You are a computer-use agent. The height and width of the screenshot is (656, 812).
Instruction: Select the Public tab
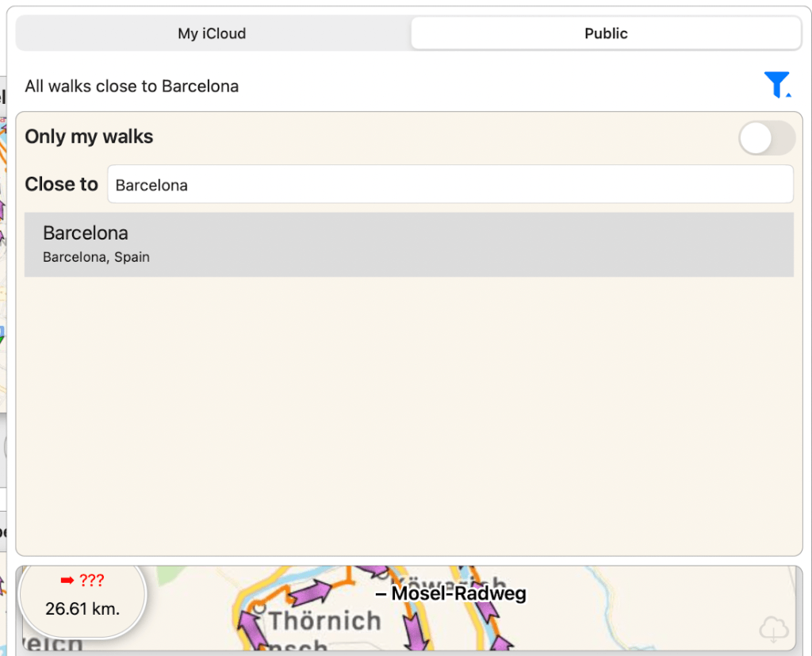click(x=606, y=33)
